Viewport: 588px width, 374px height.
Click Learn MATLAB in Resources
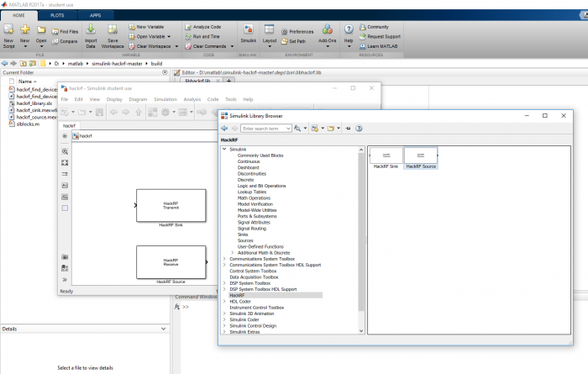click(378, 46)
